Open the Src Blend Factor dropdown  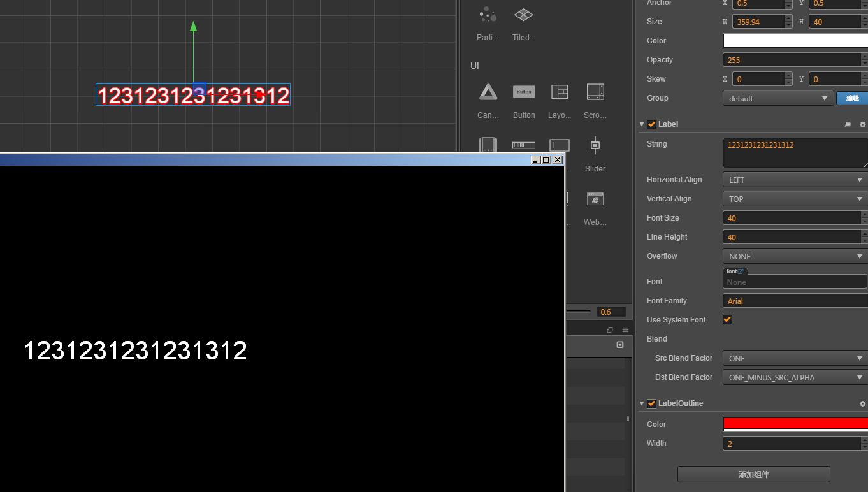795,358
